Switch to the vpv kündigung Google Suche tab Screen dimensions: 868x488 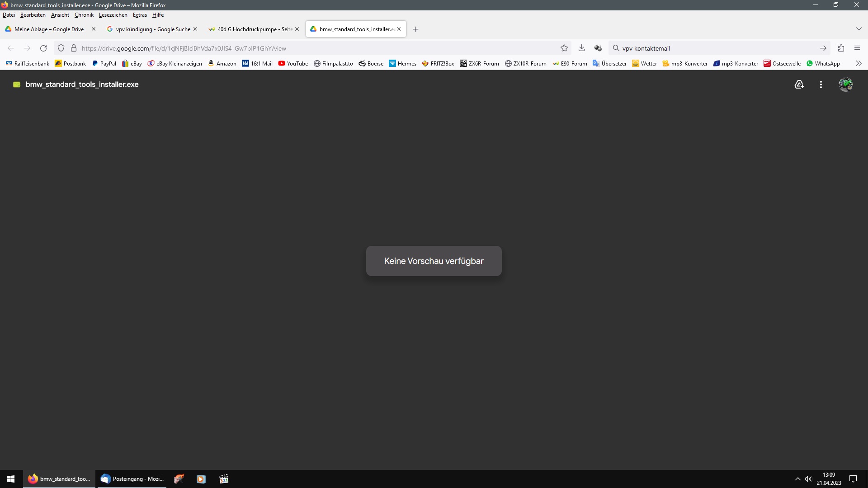[153, 29]
